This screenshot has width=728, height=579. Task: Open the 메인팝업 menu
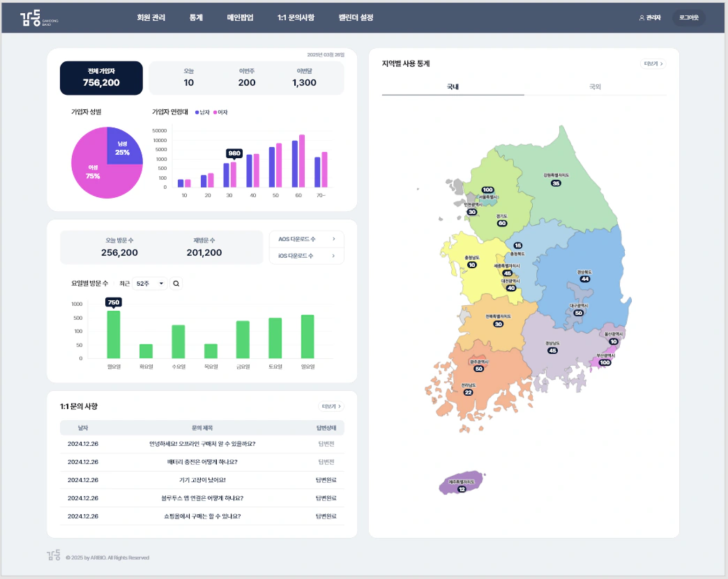(240, 17)
